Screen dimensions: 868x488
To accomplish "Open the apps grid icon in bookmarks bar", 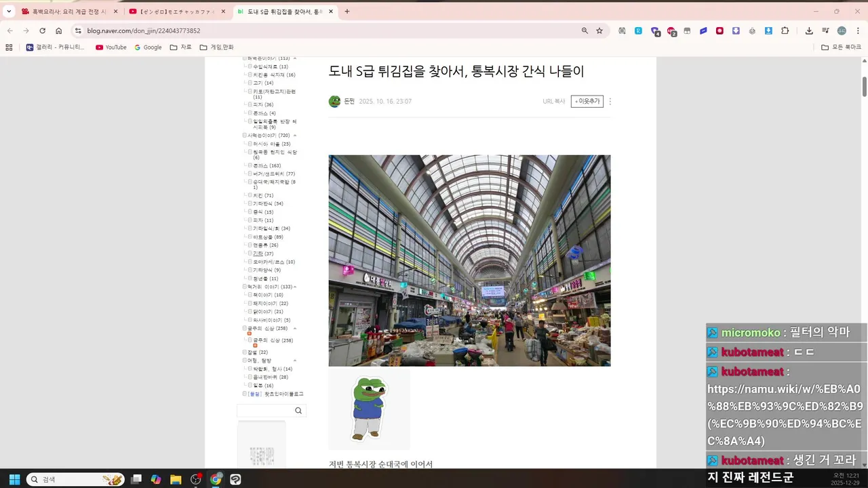I will point(9,47).
